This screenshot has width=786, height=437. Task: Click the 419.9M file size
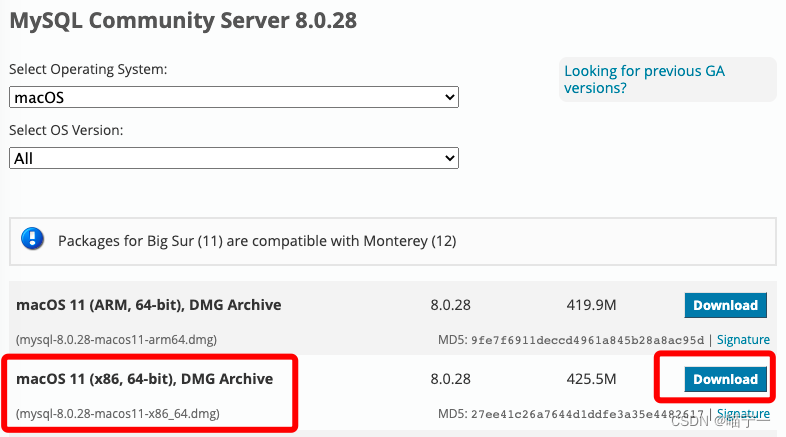[x=592, y=305]
